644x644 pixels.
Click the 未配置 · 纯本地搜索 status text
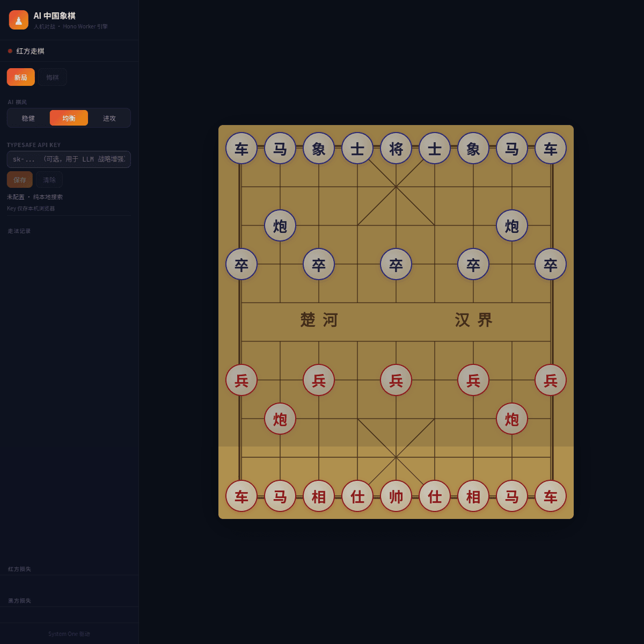point(35,197)
